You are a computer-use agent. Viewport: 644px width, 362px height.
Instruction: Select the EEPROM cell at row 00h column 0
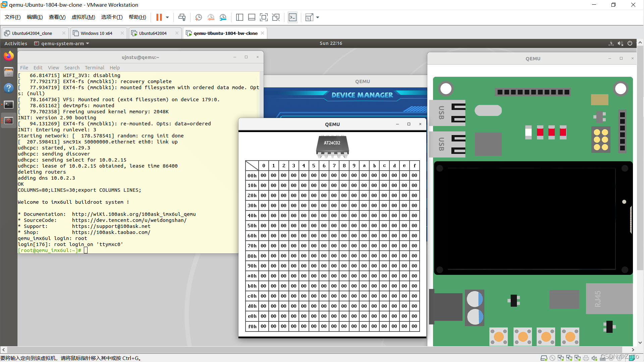264,175
